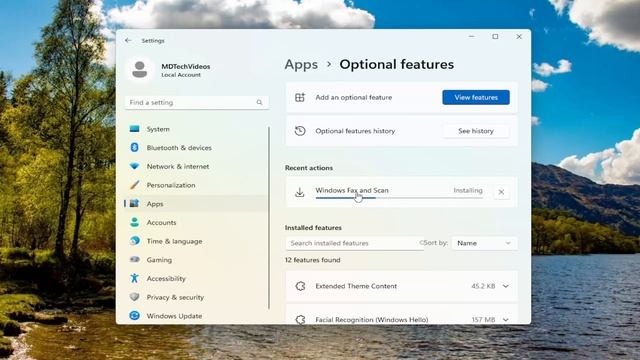
Task: Click the Windows Fax and Scan progress bar
Action: (x=399, y=198)
